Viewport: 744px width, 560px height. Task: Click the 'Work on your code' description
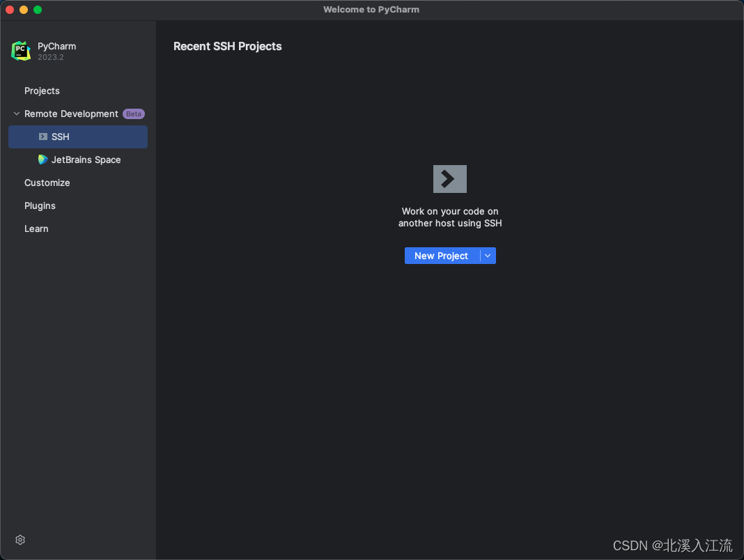[x=450, y=217]
